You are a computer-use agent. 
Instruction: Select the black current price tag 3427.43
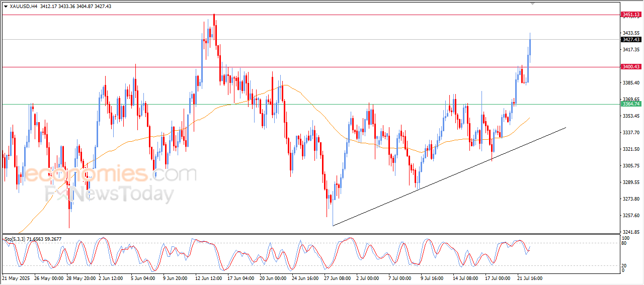tap(630, 39)
